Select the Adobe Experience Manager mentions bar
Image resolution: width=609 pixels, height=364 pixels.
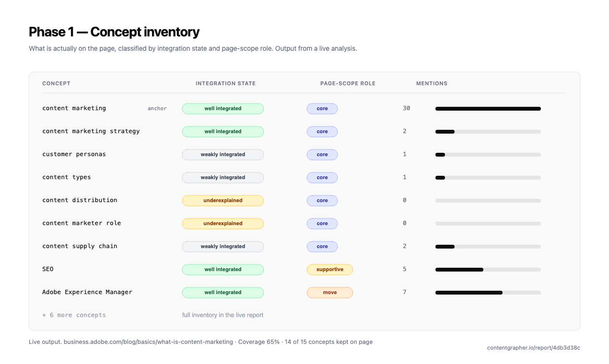[488, 293]
